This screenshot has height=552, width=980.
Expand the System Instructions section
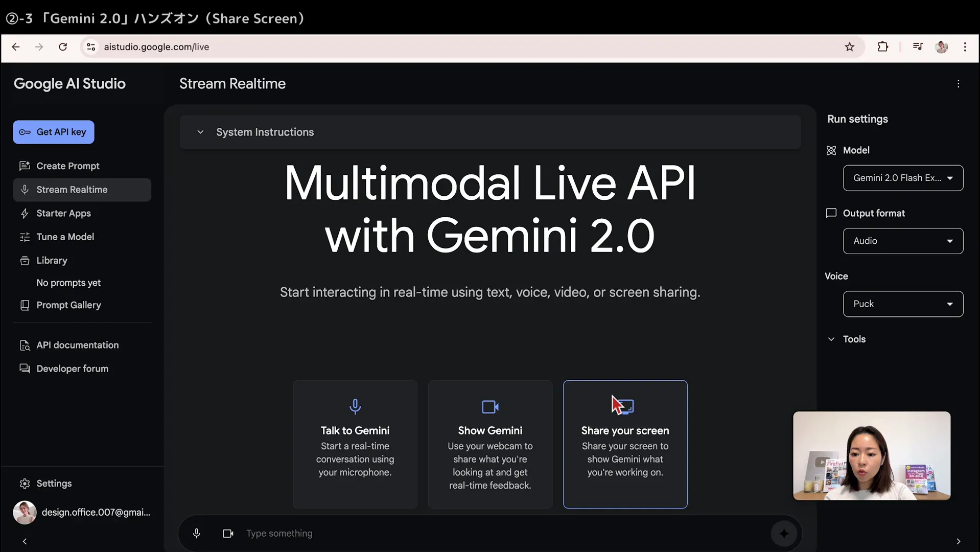pyautogui.click(x=490, y=132)
